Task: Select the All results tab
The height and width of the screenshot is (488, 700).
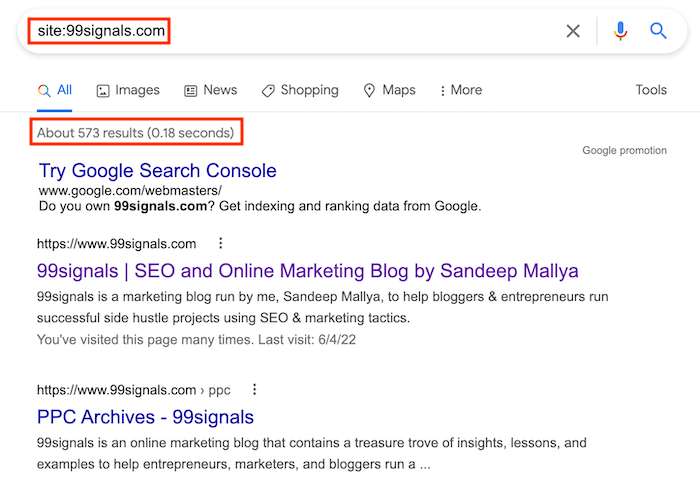Action: pyautogui.click(x=55, y=90)
